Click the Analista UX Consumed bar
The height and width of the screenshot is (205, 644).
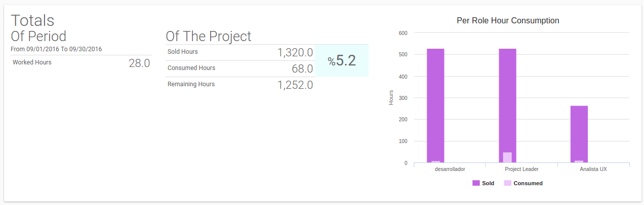click(x=579, y=162)
